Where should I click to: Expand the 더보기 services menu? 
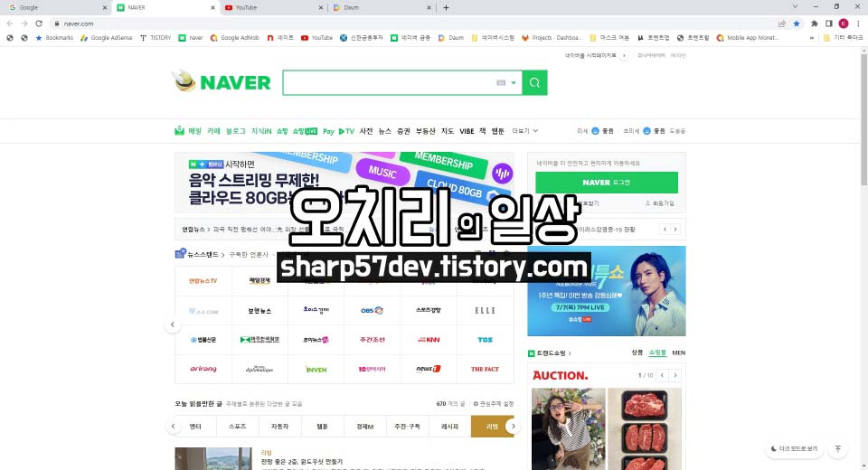click(x=524, y=131)
